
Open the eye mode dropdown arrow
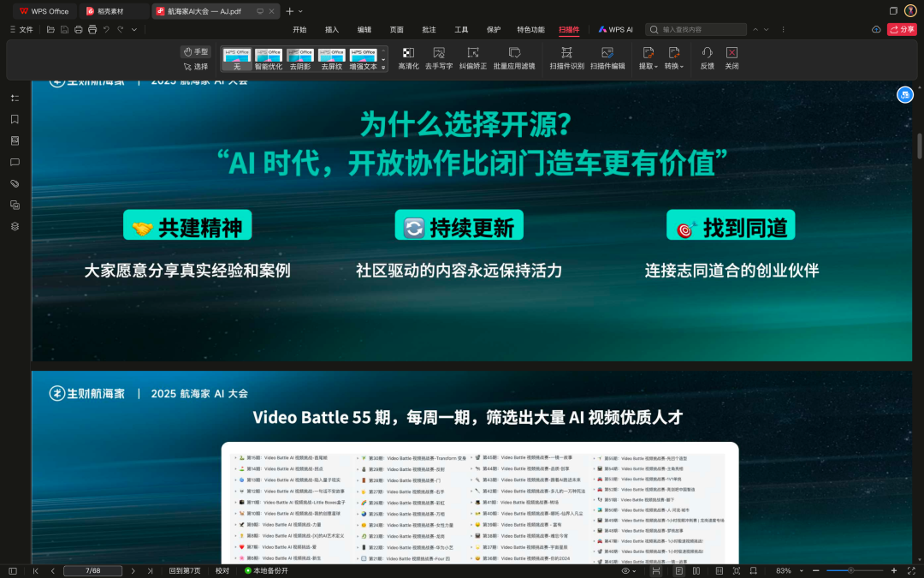(634, 571)
